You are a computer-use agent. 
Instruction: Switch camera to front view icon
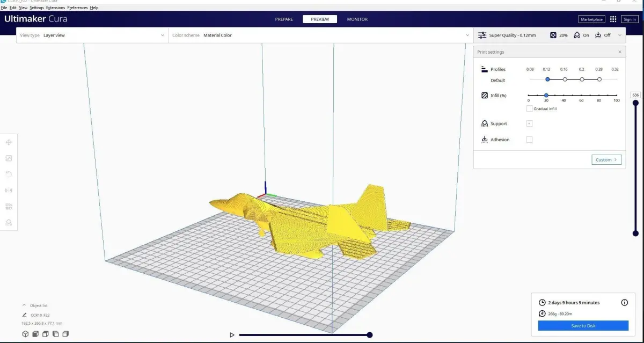pos(35,334)
